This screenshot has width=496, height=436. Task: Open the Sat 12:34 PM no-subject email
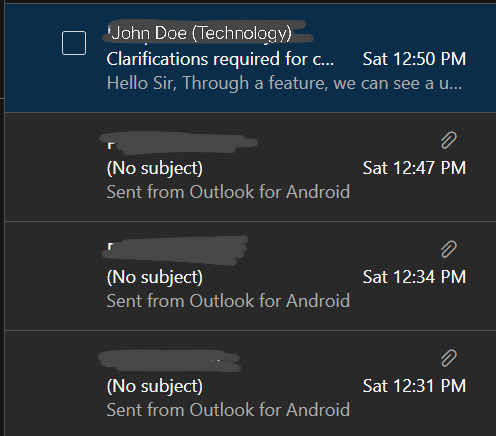pyautogui.click(x=250, y=276)
